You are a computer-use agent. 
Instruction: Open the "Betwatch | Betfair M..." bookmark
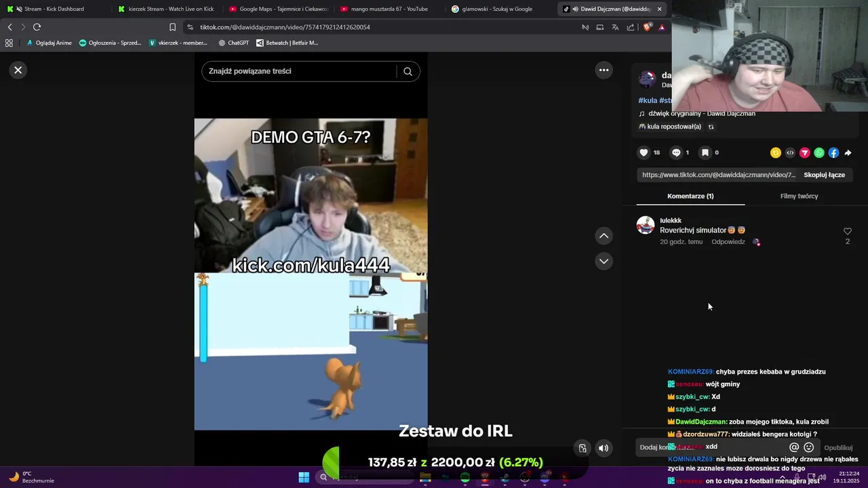coord(287,43)
